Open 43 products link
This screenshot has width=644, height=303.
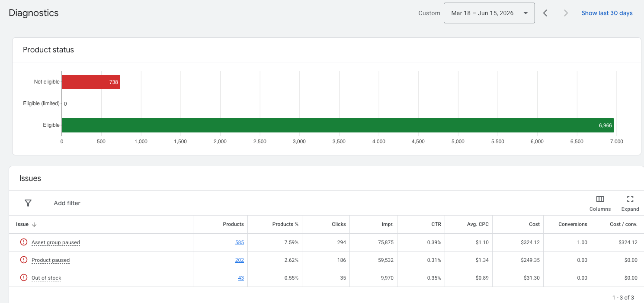pos(241,278)
